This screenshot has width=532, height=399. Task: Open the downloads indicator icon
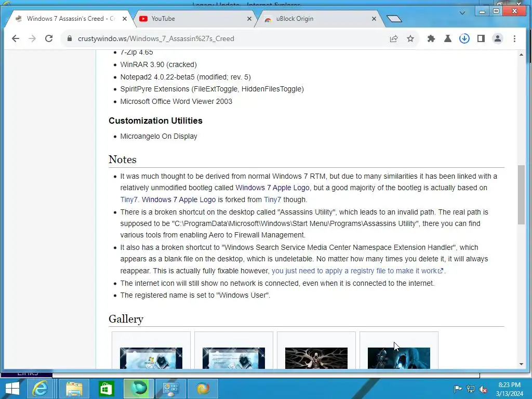464,38
